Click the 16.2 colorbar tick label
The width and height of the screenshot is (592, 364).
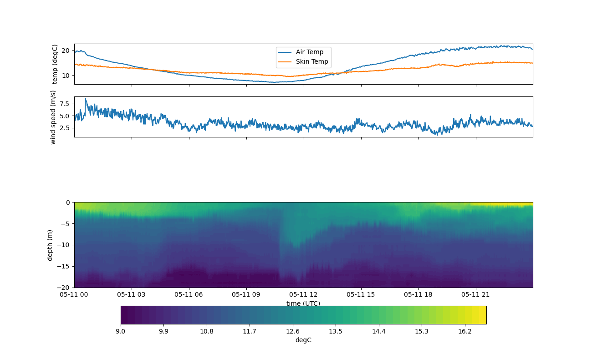(x=464, y=331)
